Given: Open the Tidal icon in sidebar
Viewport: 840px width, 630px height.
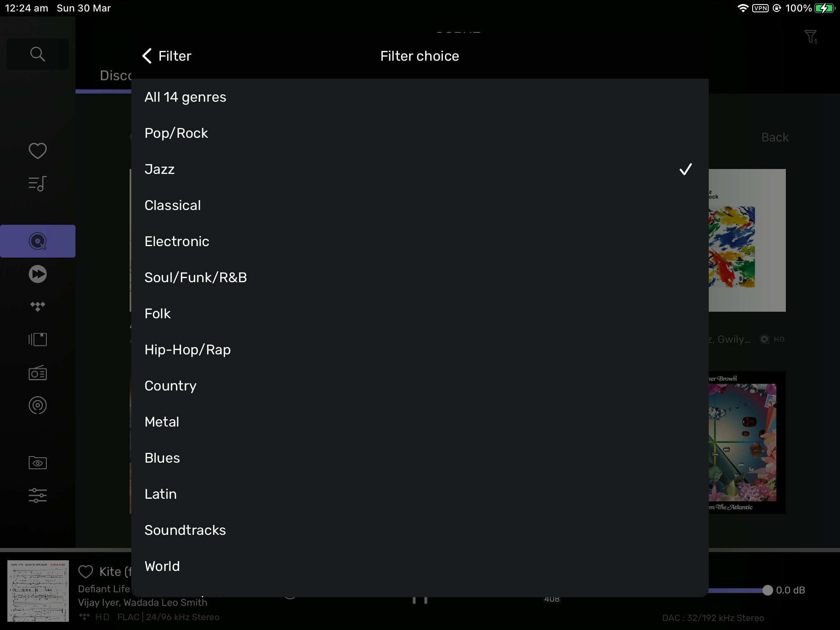Looking at the screenshot, I should 37,306.
